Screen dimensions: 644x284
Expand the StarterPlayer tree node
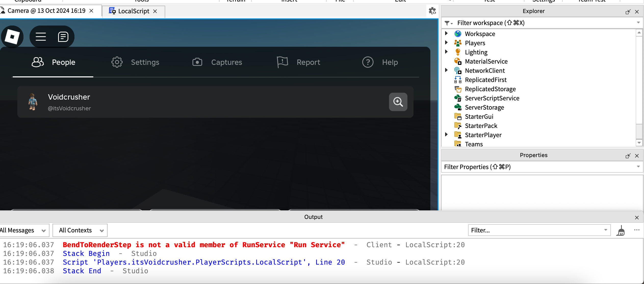446,134
